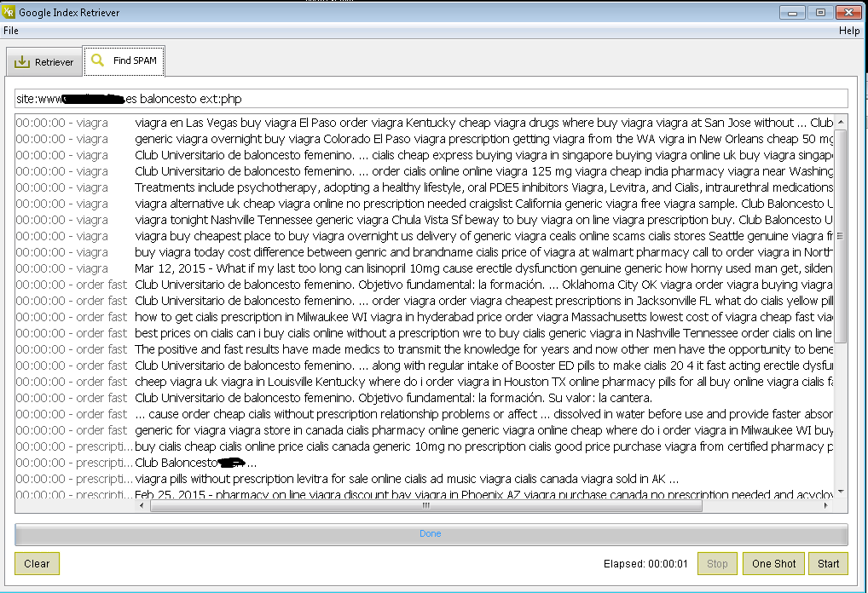Maximize the Google Index Retriever window
Screen dimensions: 868x593
click(819, 12)
